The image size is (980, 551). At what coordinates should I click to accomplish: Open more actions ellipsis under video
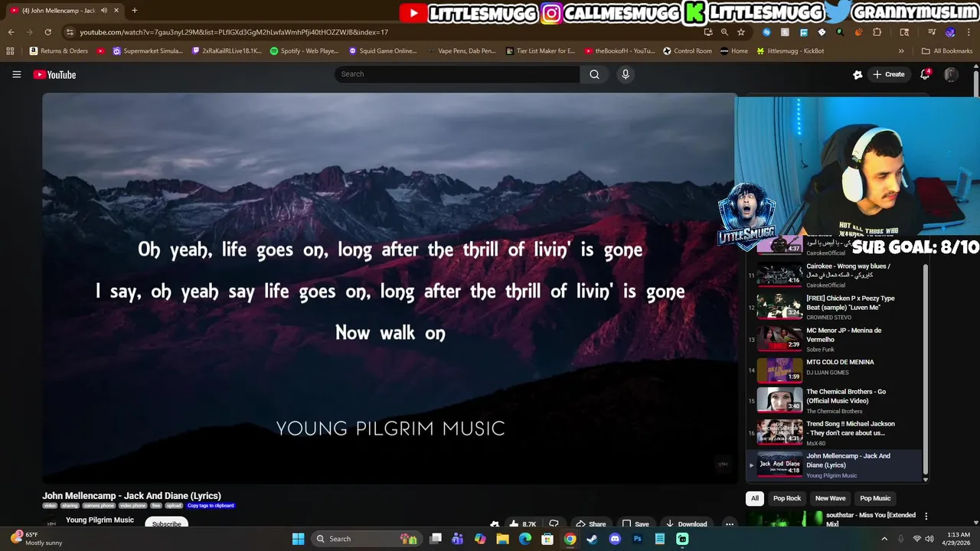730,524
